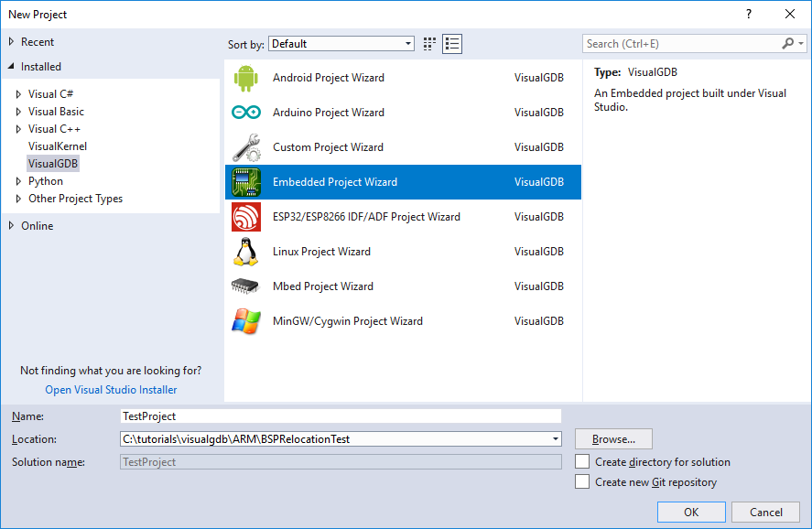Select the Android Project Wizard robot icon
This screenshot has height=529, width=812.
(246, 78)
